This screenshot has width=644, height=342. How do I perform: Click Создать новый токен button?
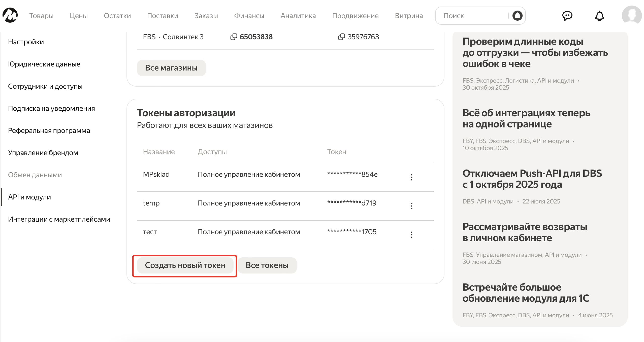pyautogui.click(x=185, y=265)
